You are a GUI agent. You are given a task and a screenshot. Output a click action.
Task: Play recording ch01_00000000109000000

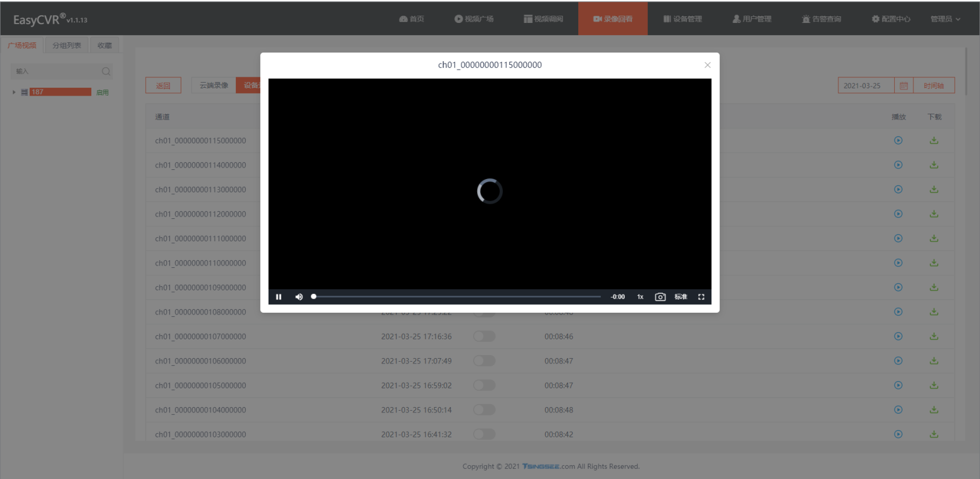[x=898, y=287]
